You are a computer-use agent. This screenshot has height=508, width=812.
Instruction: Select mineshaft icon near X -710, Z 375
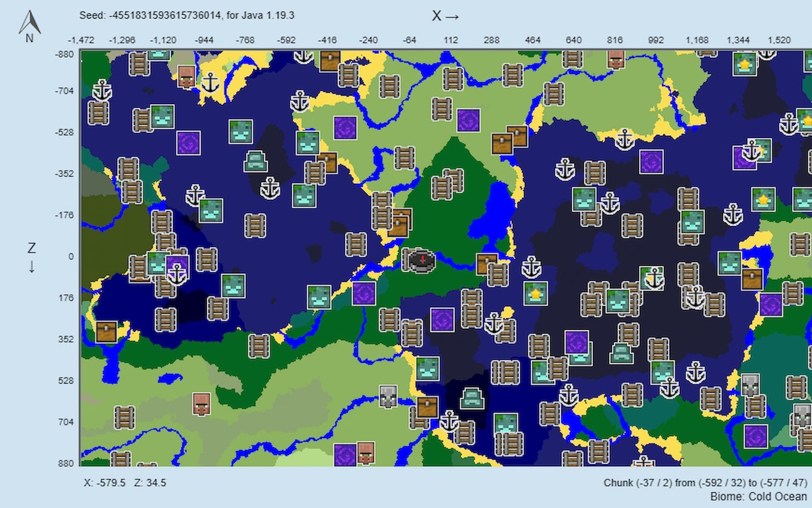259,346
